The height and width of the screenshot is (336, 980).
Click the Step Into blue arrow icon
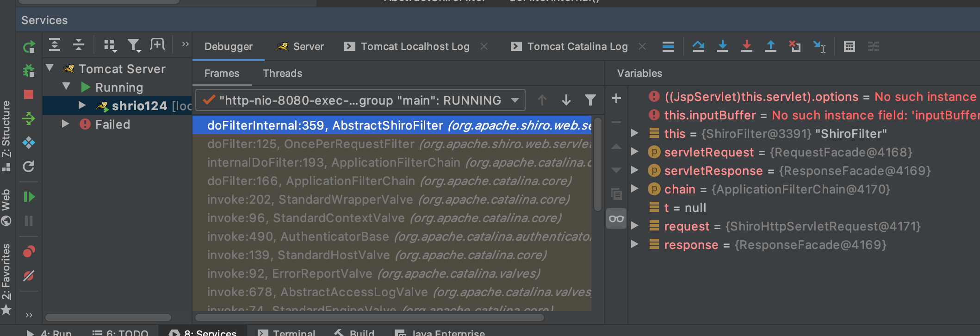tap(723, 46)
